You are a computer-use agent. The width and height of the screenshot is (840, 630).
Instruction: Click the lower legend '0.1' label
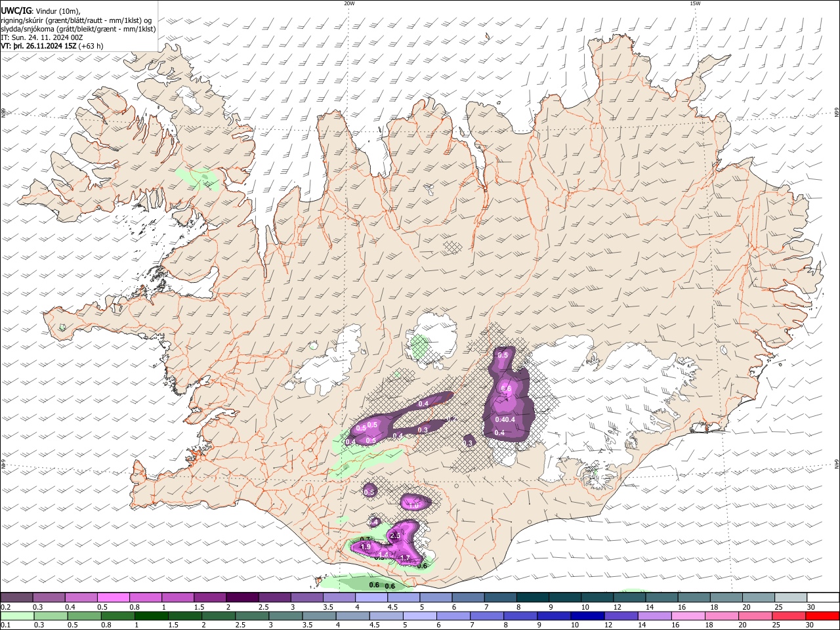(5, 625)
